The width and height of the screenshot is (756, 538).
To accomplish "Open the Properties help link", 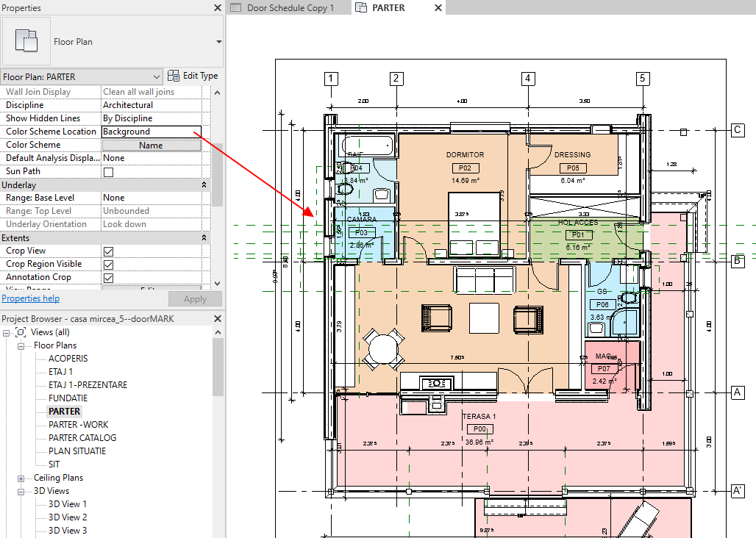I will point(30,298).
